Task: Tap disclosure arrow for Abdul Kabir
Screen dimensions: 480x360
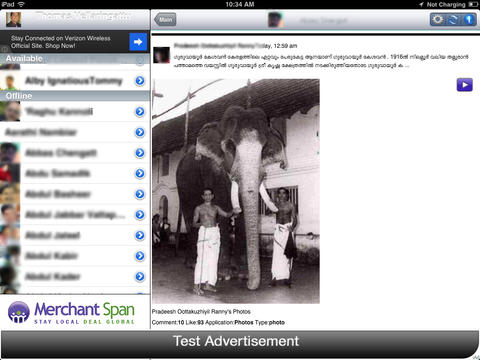Action: click(x=140, y=256)
